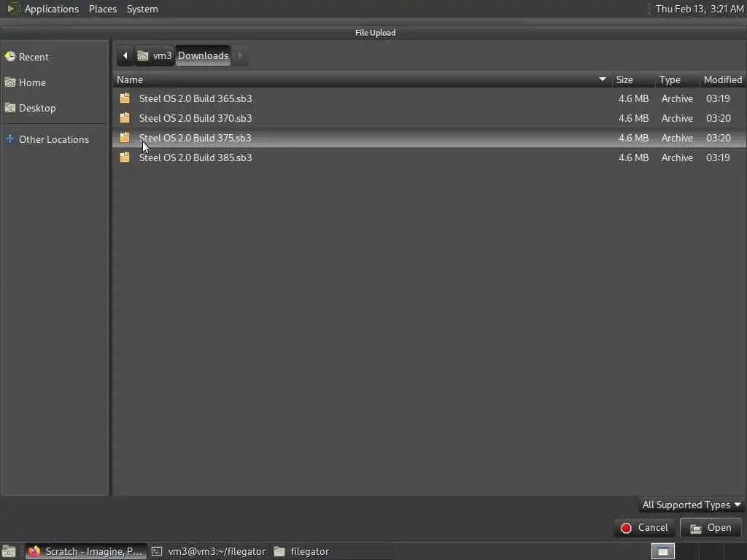Click the path bar forward arrow
Image resolution: width=747 pixels, height=560 pixels.
(240, 55)
